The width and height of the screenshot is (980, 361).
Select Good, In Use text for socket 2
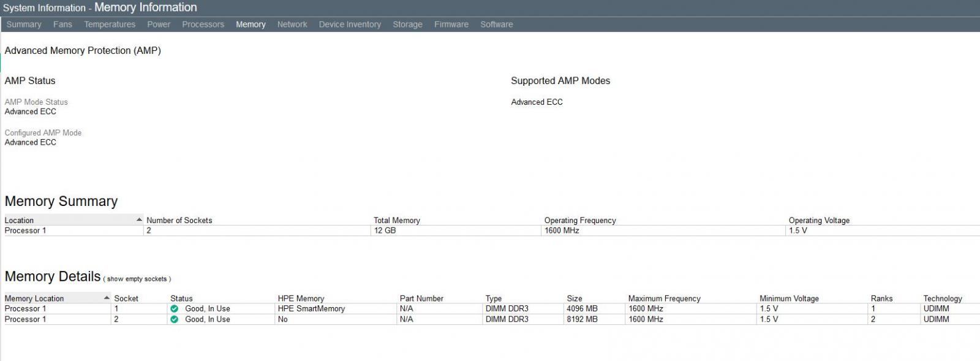pyautogui.click(x=208, y=319)
